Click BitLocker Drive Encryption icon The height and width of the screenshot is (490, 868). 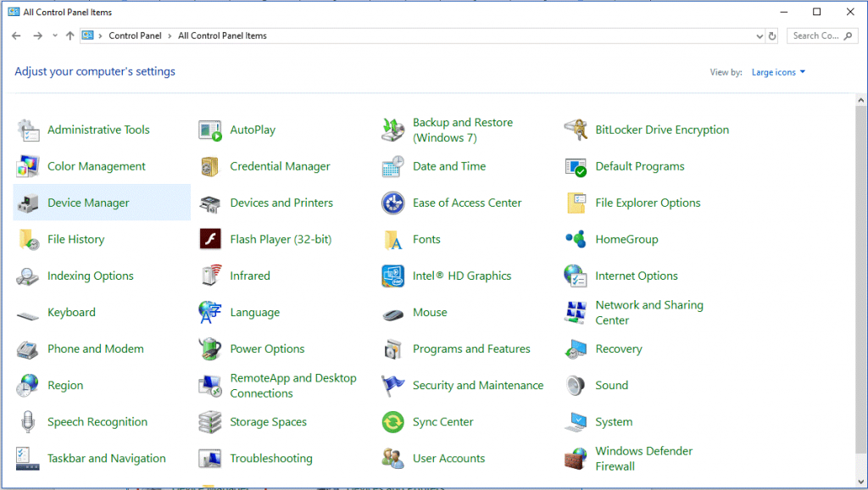click(576, 130)
